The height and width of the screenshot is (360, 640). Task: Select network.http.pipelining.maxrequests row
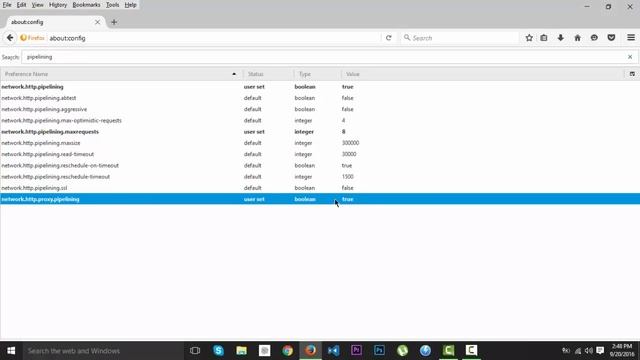[320, 132]
